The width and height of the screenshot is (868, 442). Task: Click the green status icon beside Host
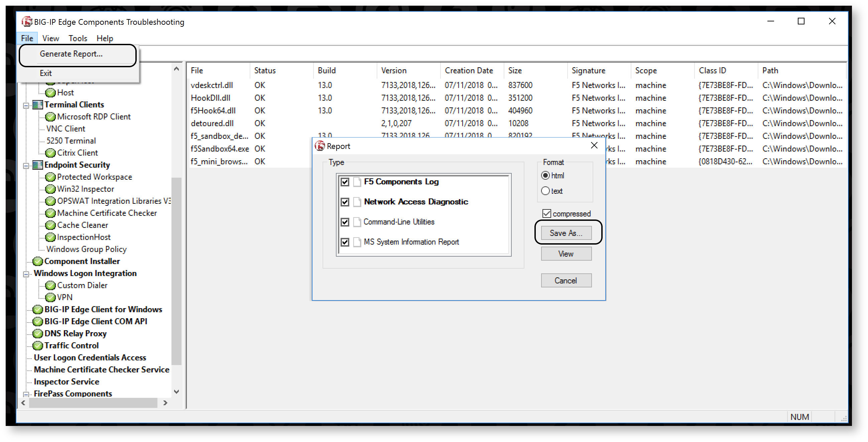[x=50, y=92]
